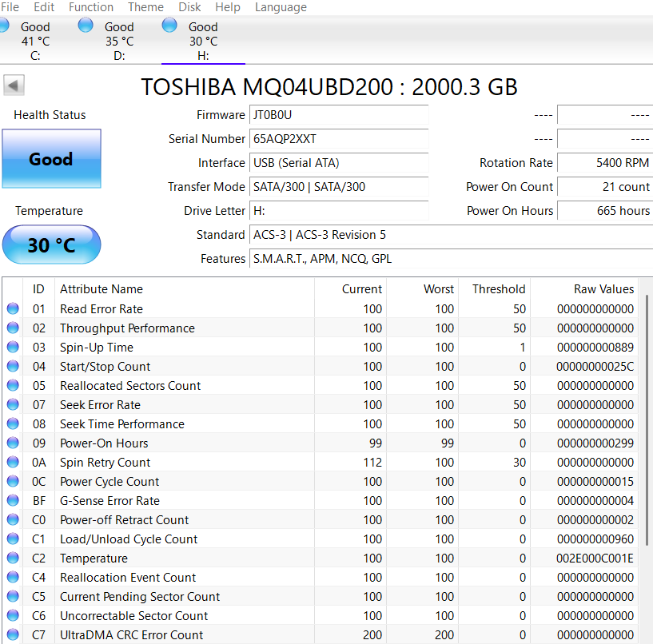This screenshot has width=653, height=644.
Task: Click status orb for Power-On Hours row
Action: pos(13,443)
